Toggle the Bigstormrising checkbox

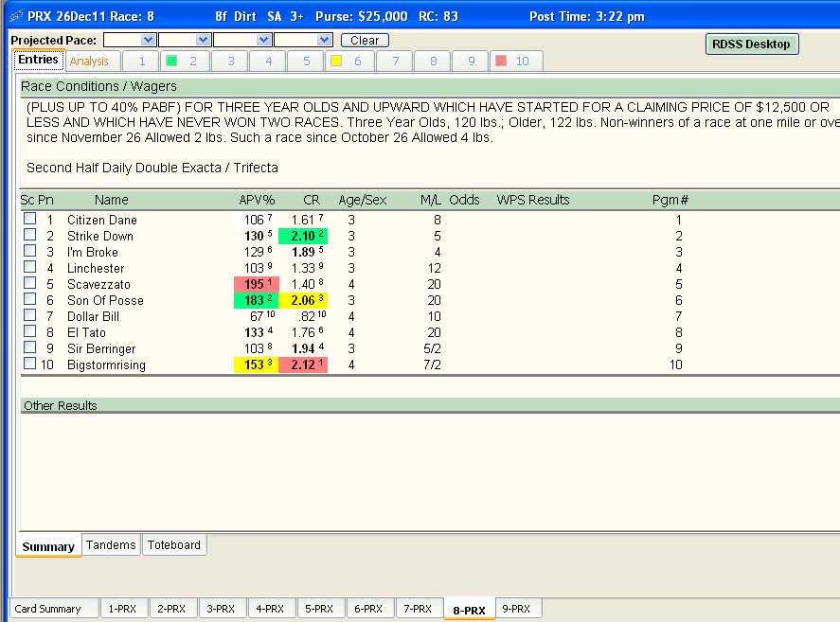(x=30, y=363)
